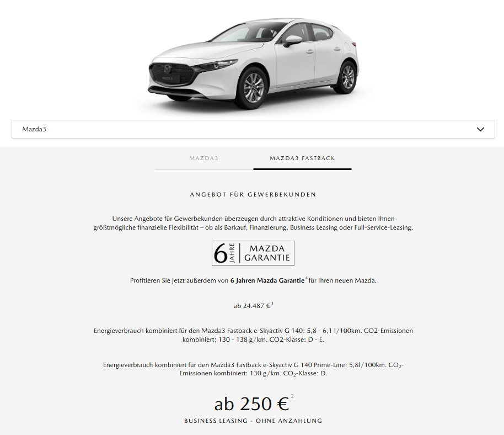Select the MAZDA3 FASTBACK tab
The height and width of the screenshot is (435, 504).
303,158
